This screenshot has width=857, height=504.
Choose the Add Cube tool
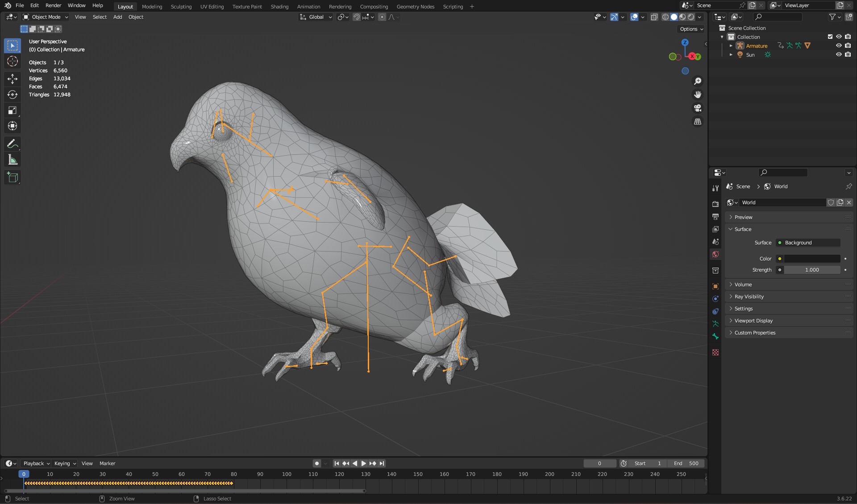coord(12,177)
